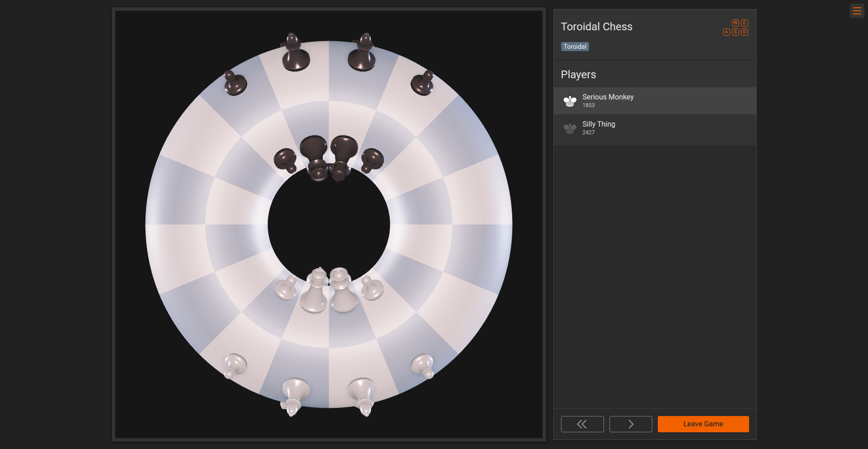Screen dimensions: 868x449
Task: Click the E camera control key icon
Action: click(x=744, y=23)
